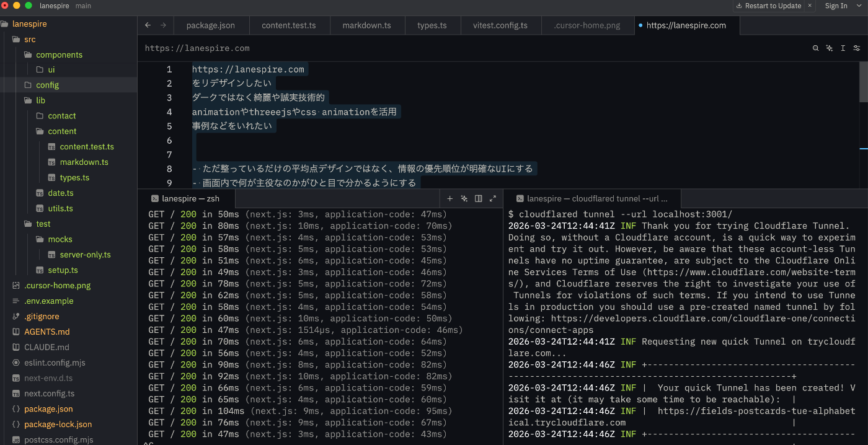
Task: Open next.config.ts in the file tree
Action: point(49,394)
